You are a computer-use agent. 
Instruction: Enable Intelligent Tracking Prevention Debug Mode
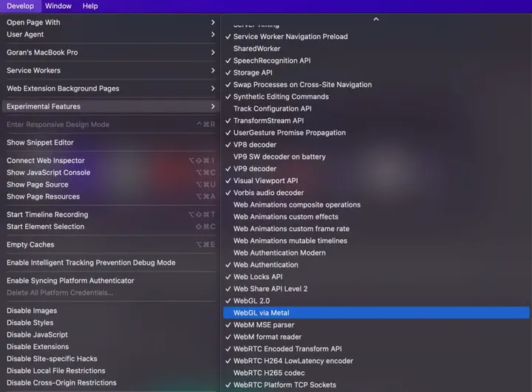(111, 263)
